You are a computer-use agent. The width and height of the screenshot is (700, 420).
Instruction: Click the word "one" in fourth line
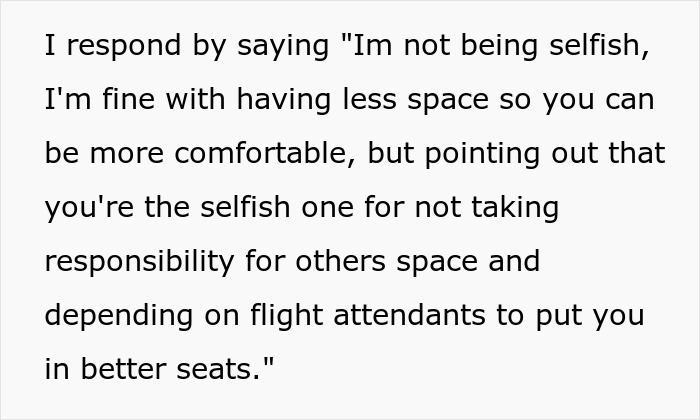[x=328, y=208]
